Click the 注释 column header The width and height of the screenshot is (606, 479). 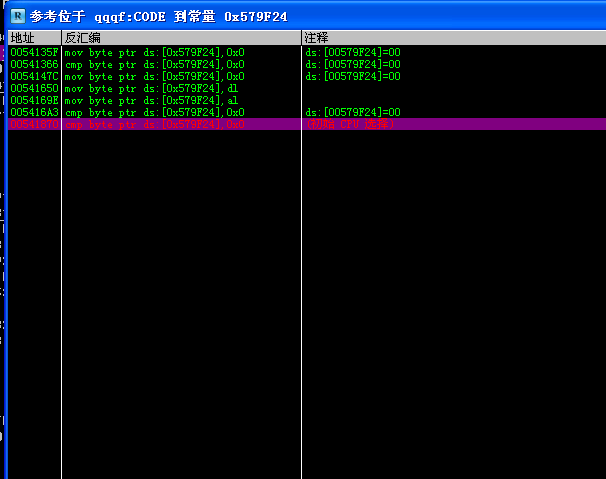[454, 38]
